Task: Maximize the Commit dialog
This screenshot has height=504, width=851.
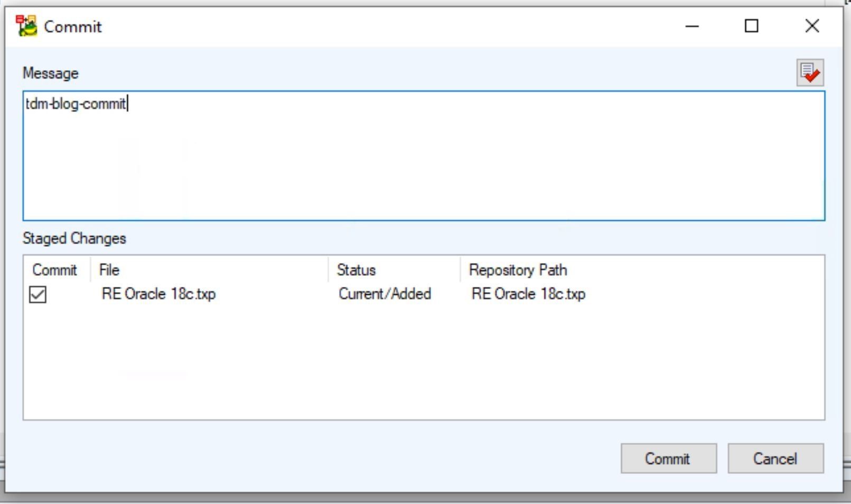Action: (751, 26)
